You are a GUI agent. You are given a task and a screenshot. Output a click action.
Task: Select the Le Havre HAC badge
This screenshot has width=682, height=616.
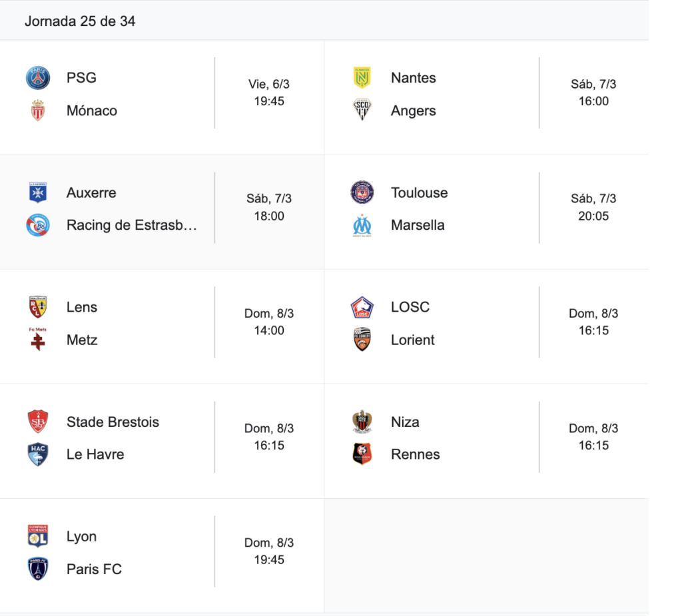pos(38,454)
